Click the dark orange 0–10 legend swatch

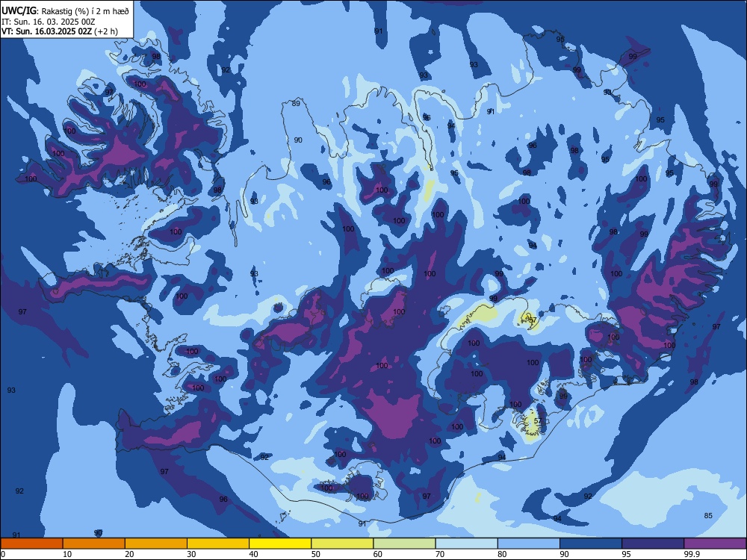click(31, 544)
